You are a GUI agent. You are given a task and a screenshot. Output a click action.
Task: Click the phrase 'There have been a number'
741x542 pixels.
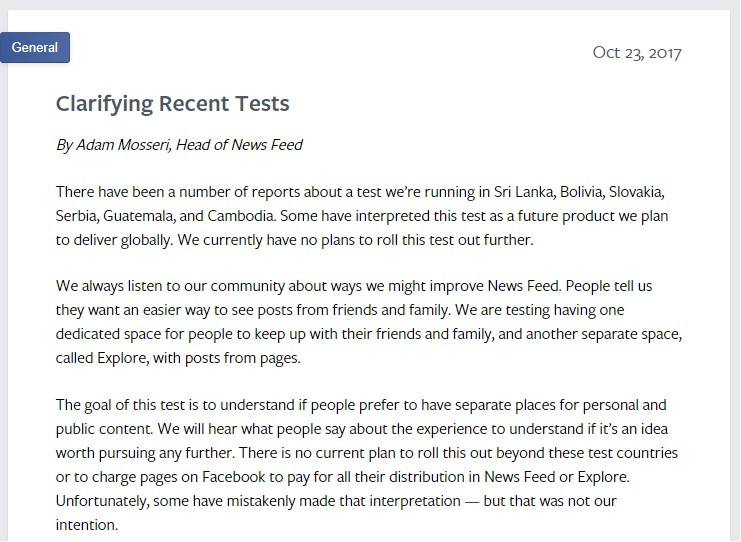140,191
